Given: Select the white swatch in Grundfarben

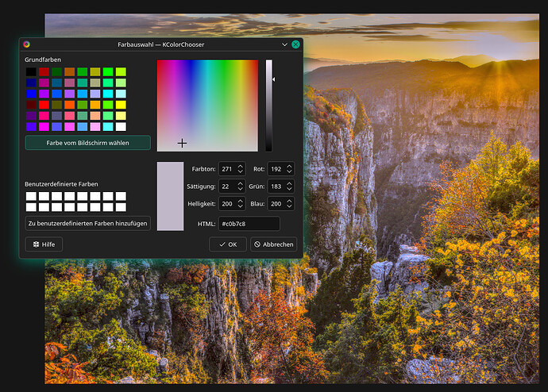Looking at the screenshot, I should coord(121,126).
